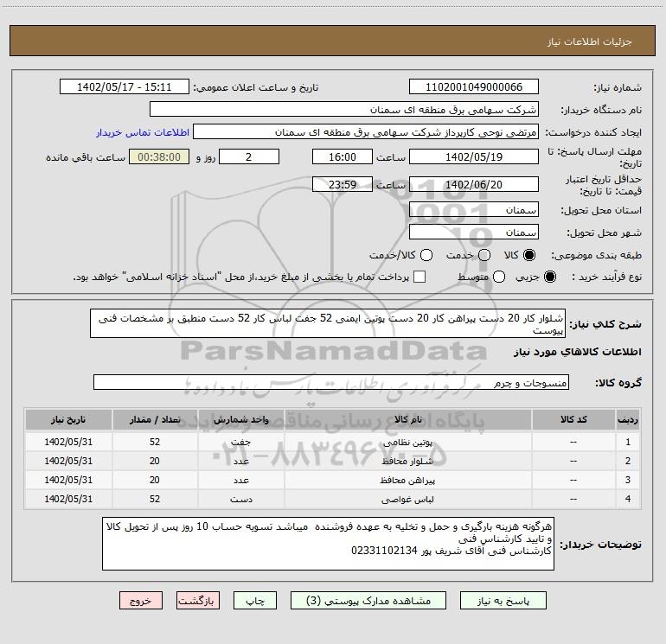Click the جزئیات اطلاعات نیاز header title
Viewport: 666px width, 644px height.
tap(590, 41)
